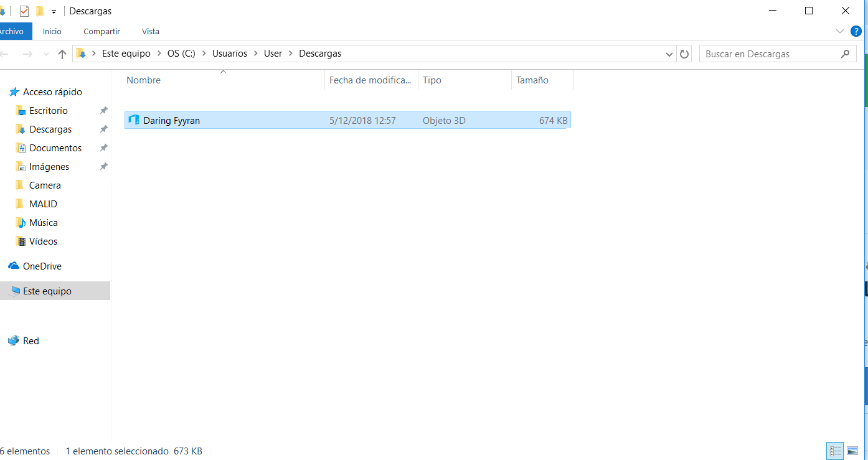Open Imágenes in the sidebar
This screenshot has width=868, height=460.
(x=49, y=167)
